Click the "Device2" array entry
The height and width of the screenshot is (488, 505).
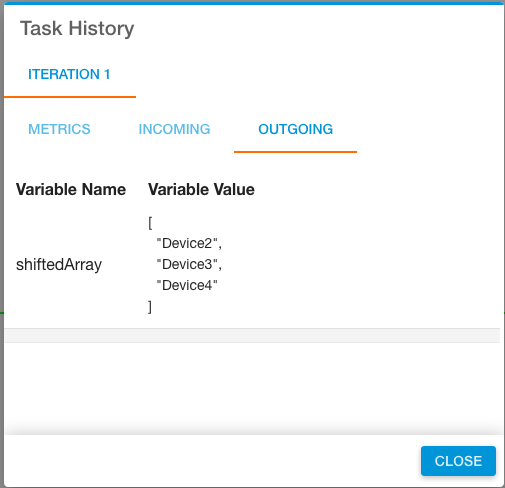[x=189, y=243]
